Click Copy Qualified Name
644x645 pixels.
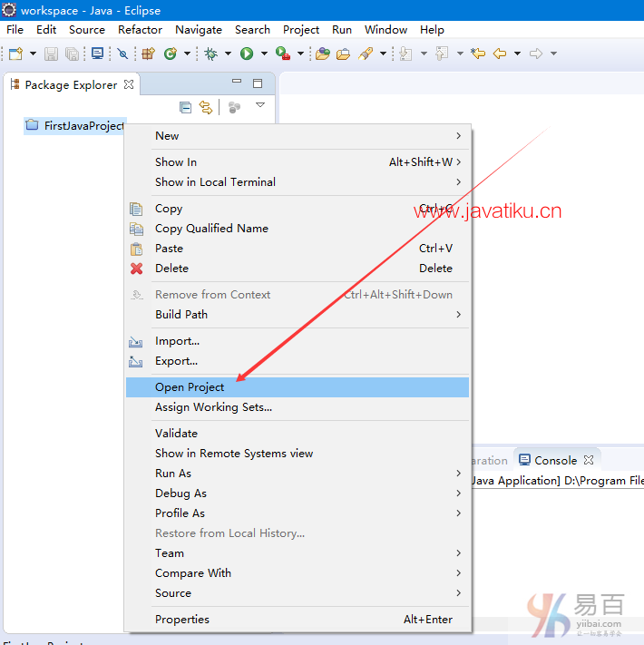pos(298,229)
